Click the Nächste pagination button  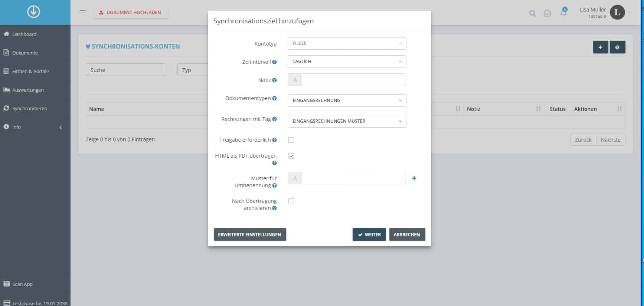(611, 140)
